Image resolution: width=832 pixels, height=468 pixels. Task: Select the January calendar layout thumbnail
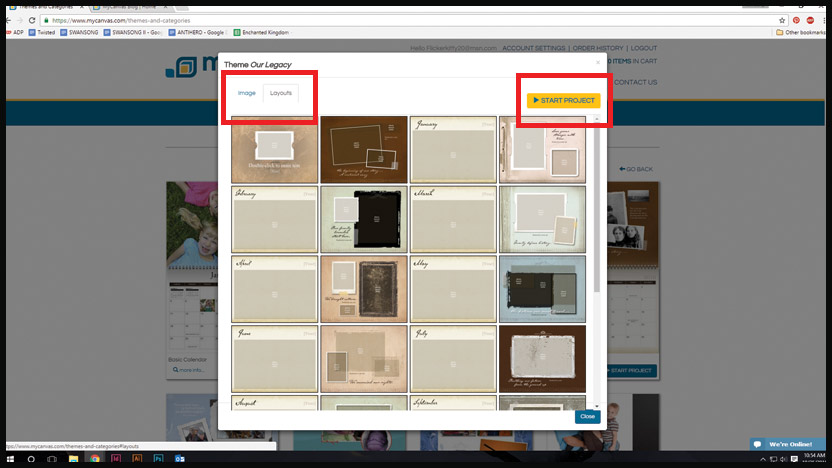[x=453, y=150]
